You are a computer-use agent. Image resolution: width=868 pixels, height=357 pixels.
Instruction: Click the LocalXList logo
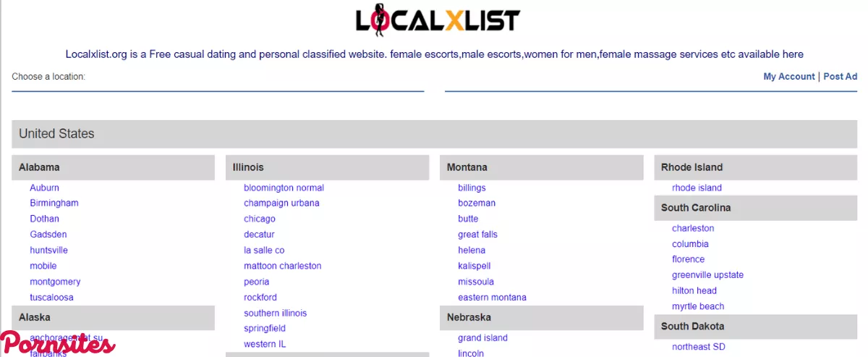(x=438, y=20)
